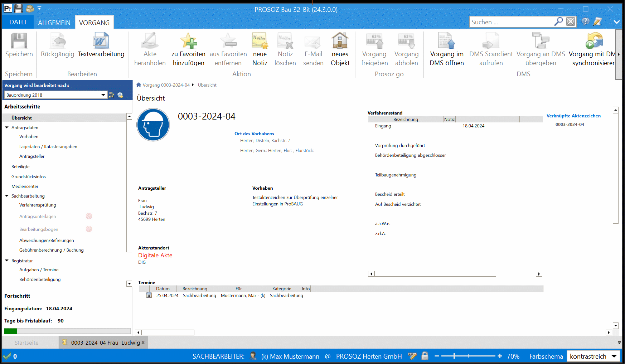Viewport: 625px width, 364px height.
Task: Click the green checkmark icon in status bar
Action: coord(7,356)
